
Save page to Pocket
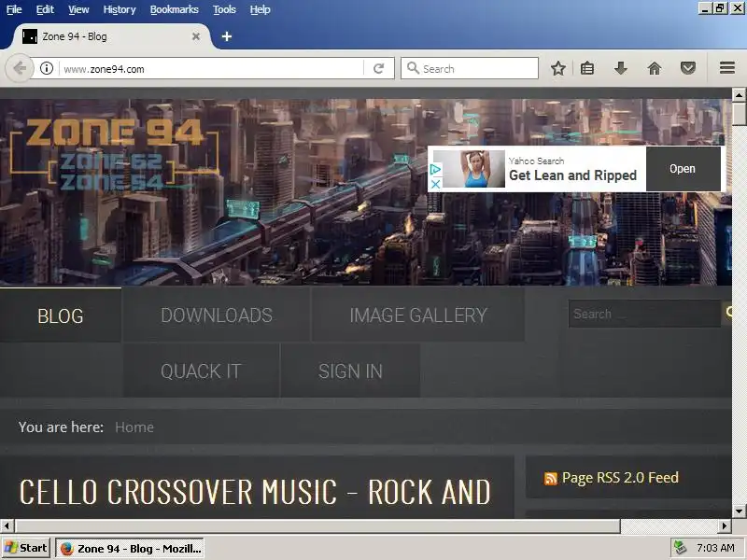pos(687,68)
